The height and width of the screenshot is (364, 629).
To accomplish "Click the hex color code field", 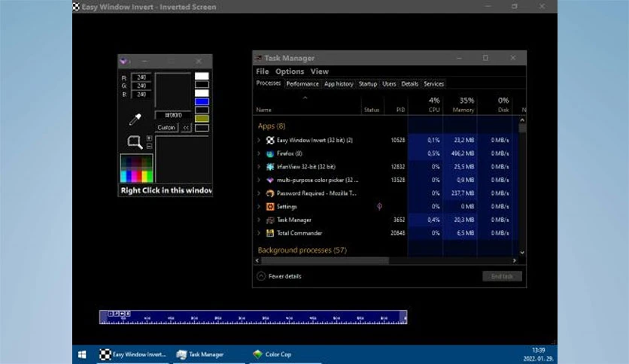I will 173,115.
